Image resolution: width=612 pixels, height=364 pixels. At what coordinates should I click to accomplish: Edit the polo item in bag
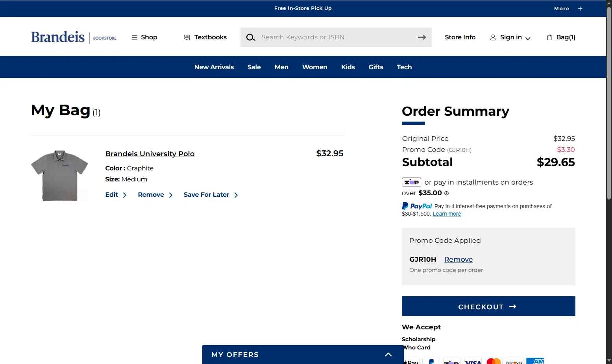[116, 195]
